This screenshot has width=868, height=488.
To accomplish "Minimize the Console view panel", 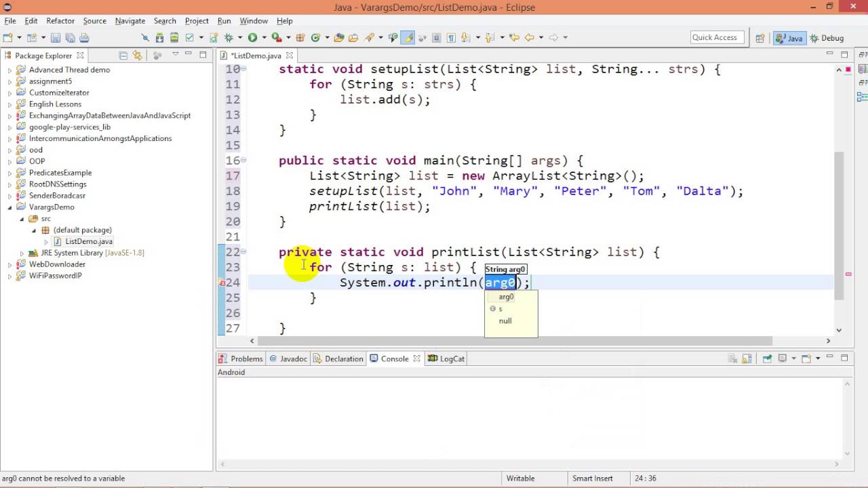I will [830, 357].
